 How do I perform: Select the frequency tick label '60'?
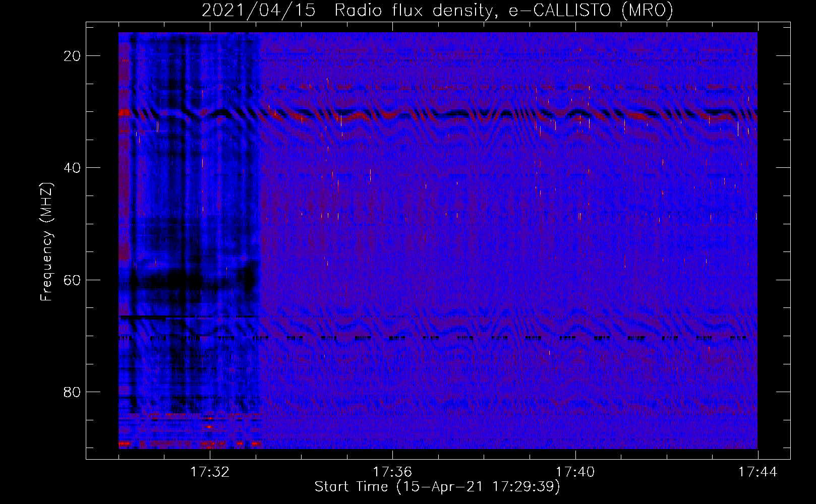72,280
